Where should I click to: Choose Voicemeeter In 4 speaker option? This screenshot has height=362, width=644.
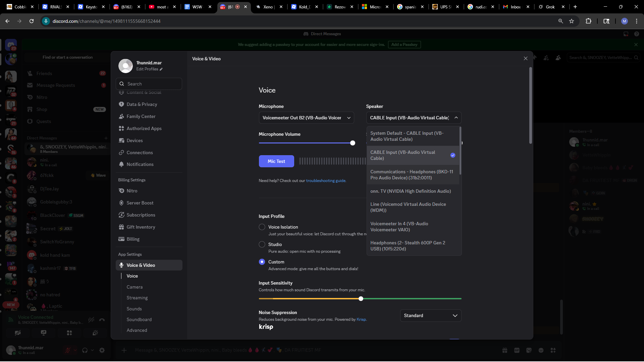(413, 227)
